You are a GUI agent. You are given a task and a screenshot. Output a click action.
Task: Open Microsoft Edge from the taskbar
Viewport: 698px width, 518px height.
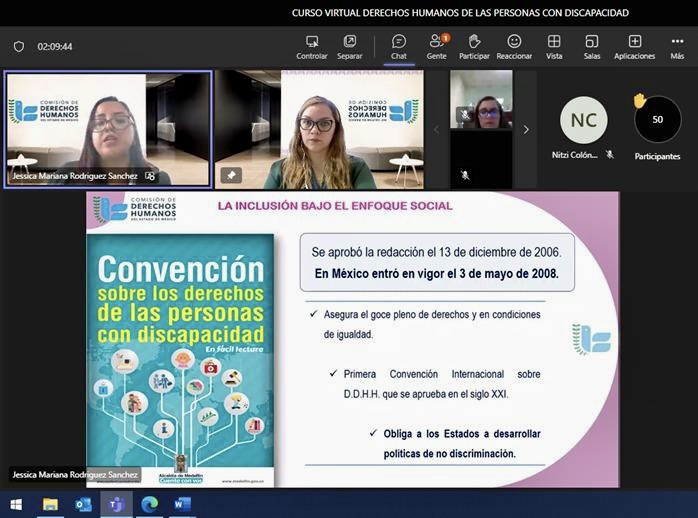(149, 504)
